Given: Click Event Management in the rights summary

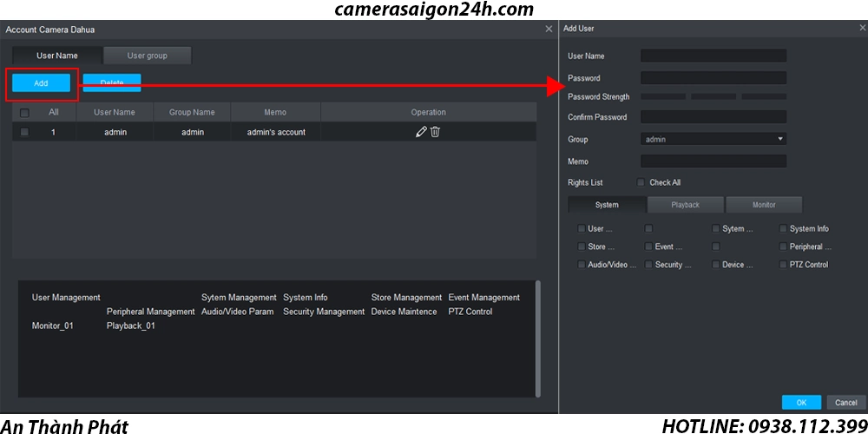Looking at the screenshot, I should click(483, 297).
